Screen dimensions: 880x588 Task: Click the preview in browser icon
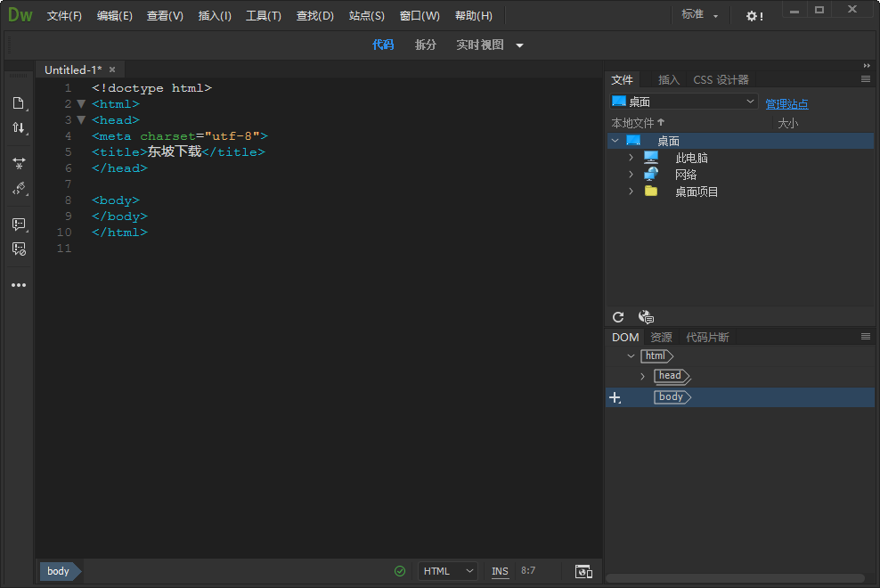[583, 572]
